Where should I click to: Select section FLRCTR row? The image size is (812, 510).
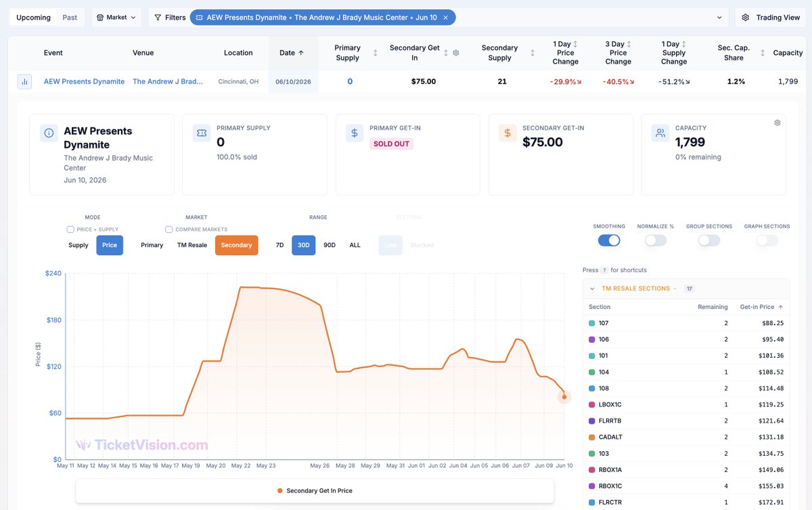point(686,502)
